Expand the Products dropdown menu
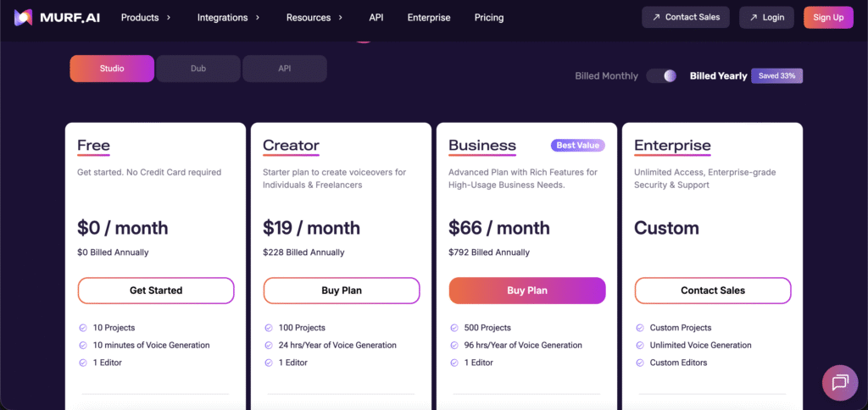The image size is (868, 410). coord(146,18)
